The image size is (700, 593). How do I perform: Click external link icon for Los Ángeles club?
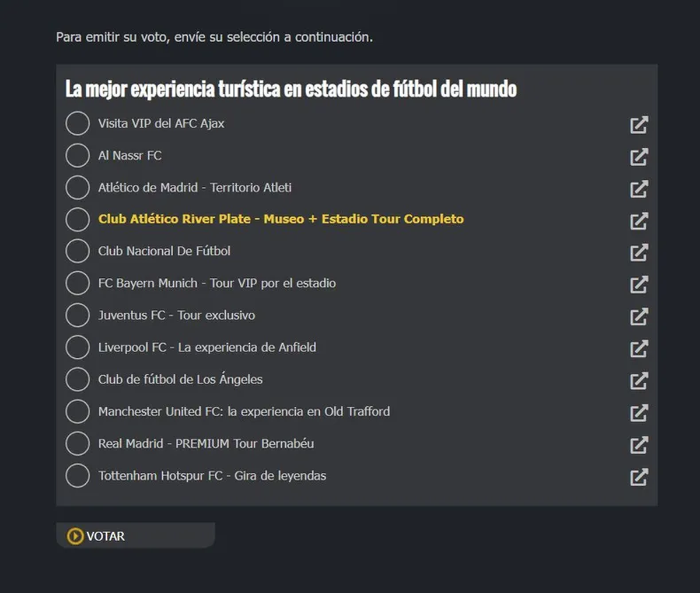pyautogui.click(x=639, y=381)
